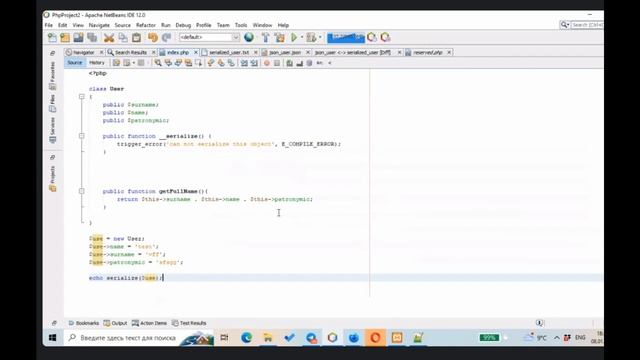Open the json_user <-> serialized_user Diff tab

click(353, 53)
